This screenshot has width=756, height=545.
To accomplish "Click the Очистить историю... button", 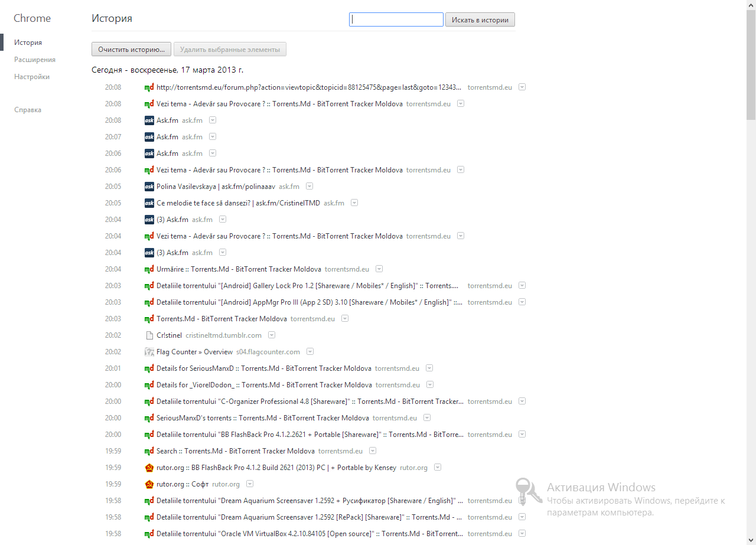I will pos(132,50).
